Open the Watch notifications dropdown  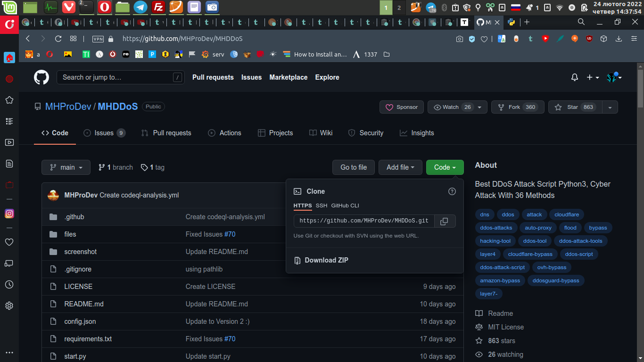click(457, 107)
